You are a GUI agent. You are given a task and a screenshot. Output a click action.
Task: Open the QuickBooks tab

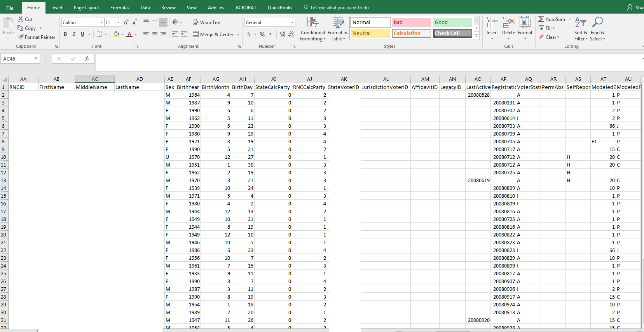coord(280,8)
